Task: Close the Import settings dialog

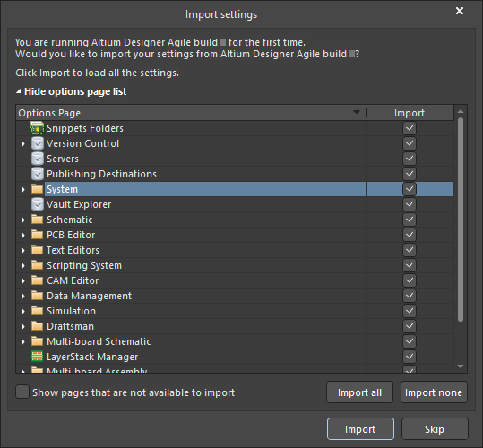Action: [460, 11]
